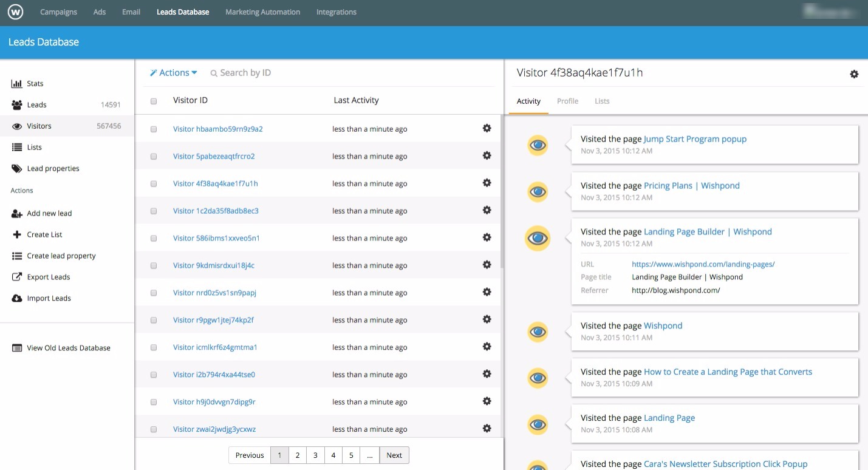Open gear menu for Visitor i2b794r4xa44tse0
868x470 pixels.
click(487, 374)
